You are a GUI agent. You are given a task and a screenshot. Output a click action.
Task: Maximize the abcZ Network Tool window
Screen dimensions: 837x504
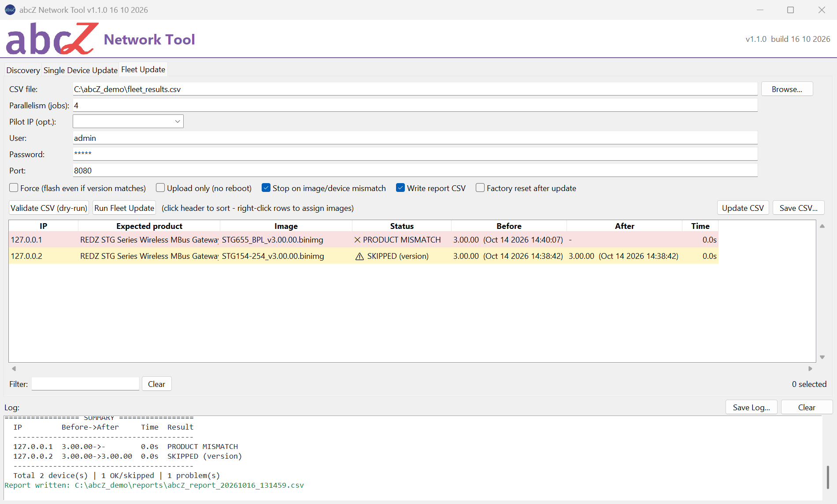pos(791,10)
